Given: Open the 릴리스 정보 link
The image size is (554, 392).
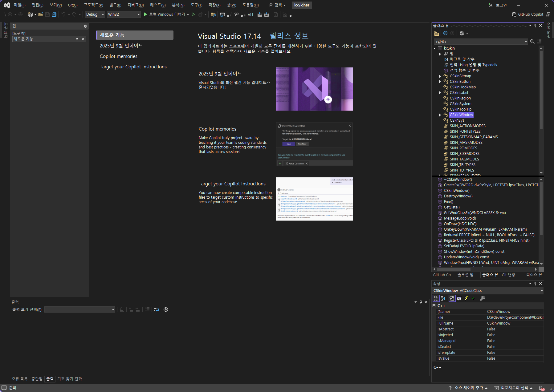Looking at the screenshot, I should [289, 36].
